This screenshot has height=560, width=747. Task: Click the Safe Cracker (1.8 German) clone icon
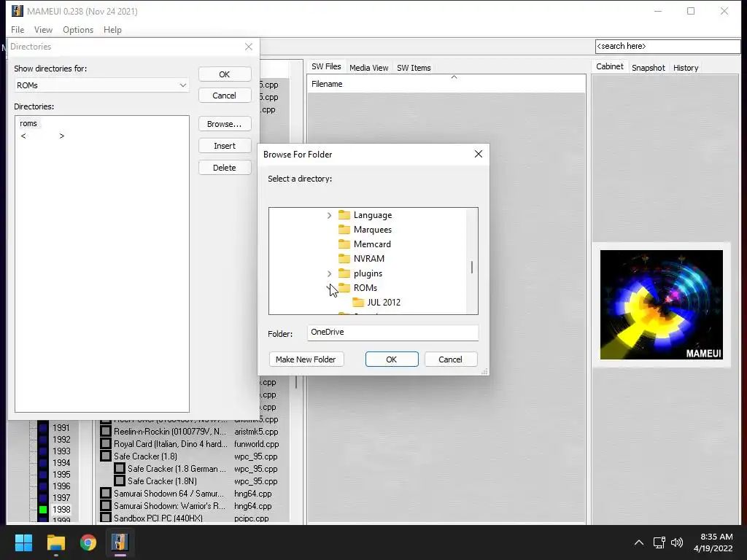(x=120, y=469)
